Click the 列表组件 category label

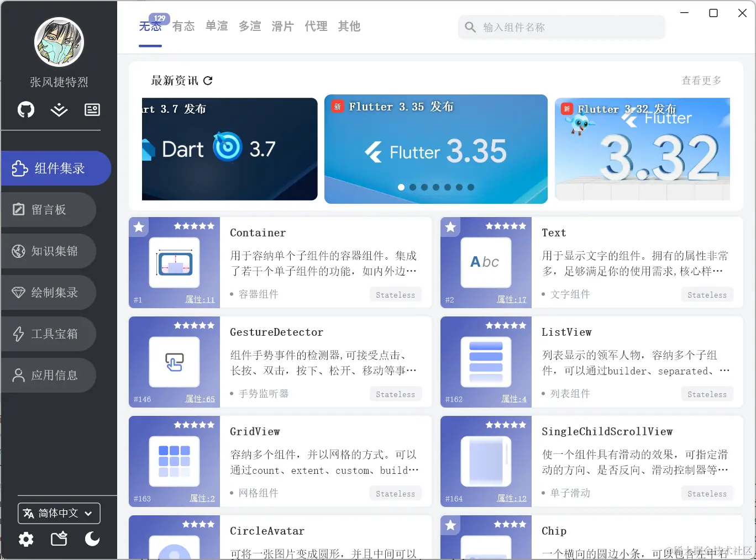pyautogui.click(x=570, y=394)
